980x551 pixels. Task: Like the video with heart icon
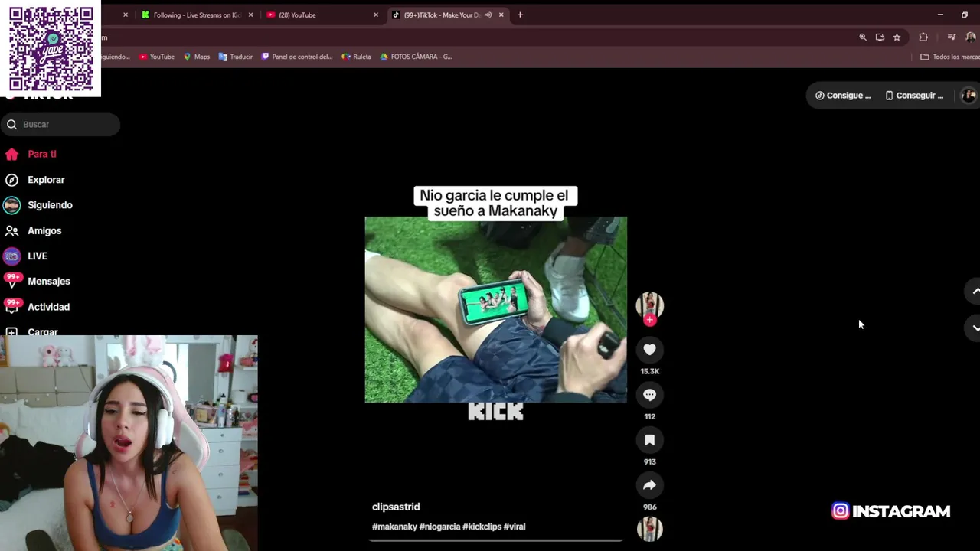coord(649,350)
